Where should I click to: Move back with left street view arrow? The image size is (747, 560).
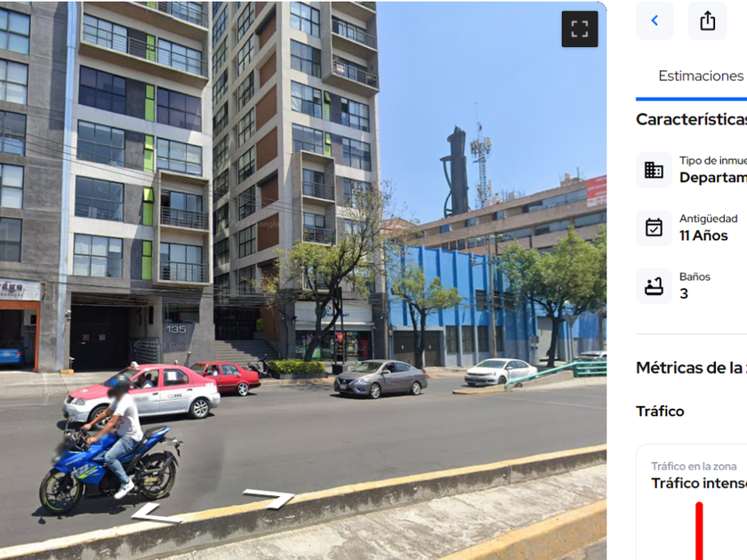(x=157, y=514)
